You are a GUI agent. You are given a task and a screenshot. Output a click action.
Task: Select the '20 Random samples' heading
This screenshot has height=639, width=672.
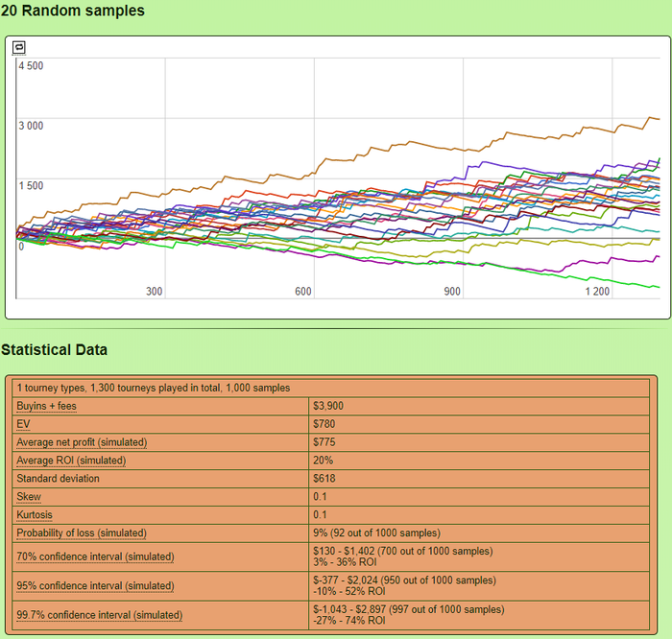point(72,11)
